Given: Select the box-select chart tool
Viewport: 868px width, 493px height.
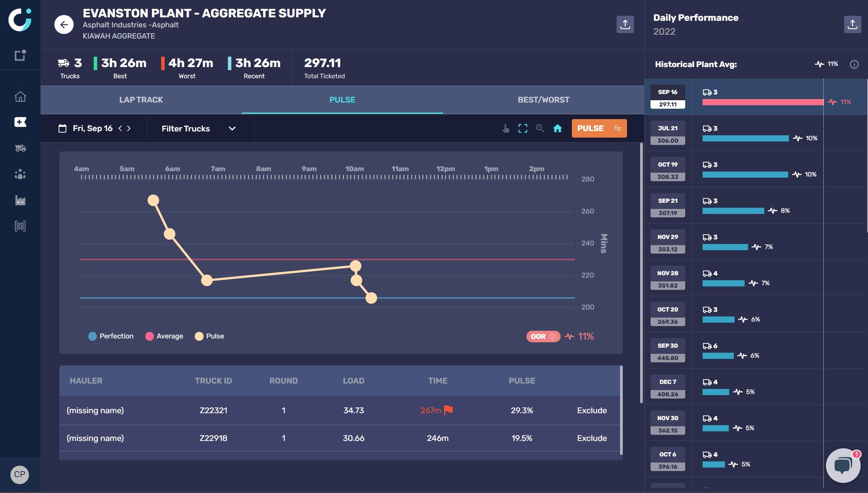Looking at the screenshot, I should coord(523,128).
